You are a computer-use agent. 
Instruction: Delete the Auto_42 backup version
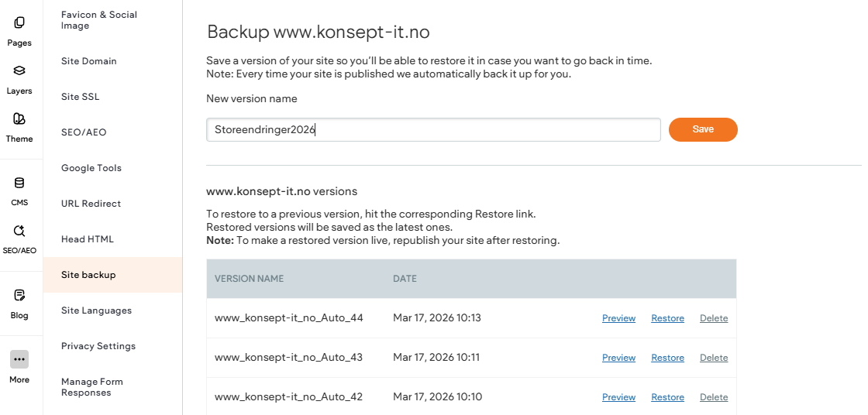pos(714,397)
